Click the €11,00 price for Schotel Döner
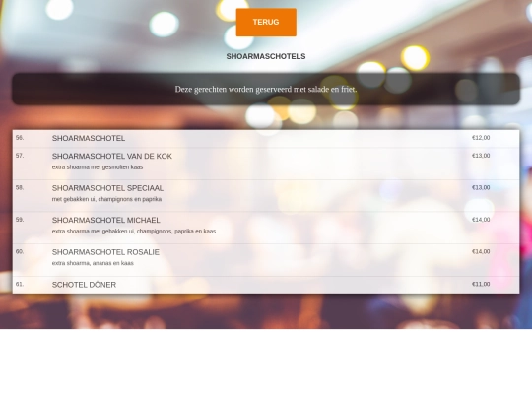This screenshot has height=399, width=532. point(481,284)
